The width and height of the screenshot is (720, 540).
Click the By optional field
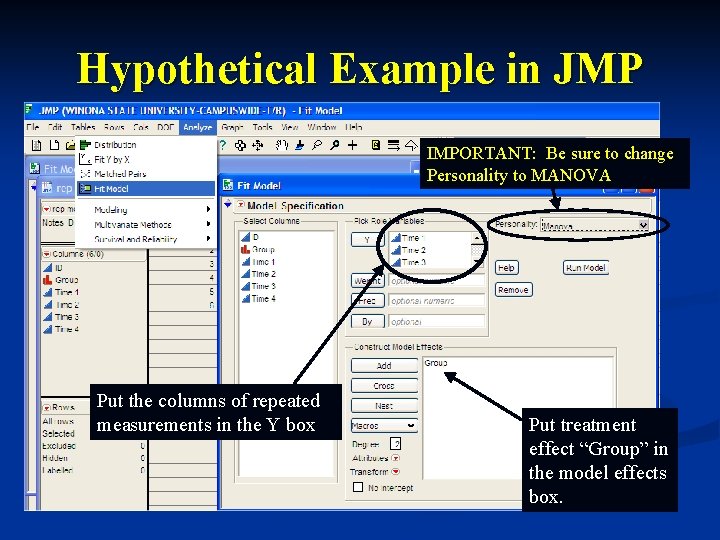click(x=436, y=321)
